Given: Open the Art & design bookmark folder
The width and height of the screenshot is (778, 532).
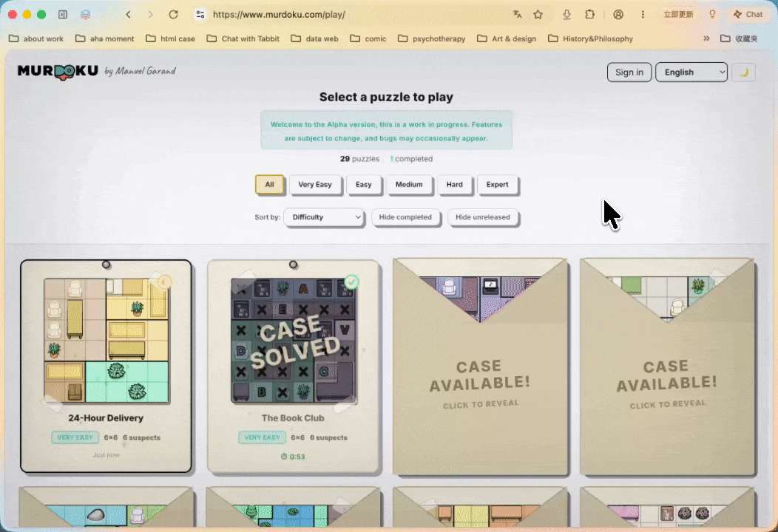Looking at the screenshot, I should (507, 38).
